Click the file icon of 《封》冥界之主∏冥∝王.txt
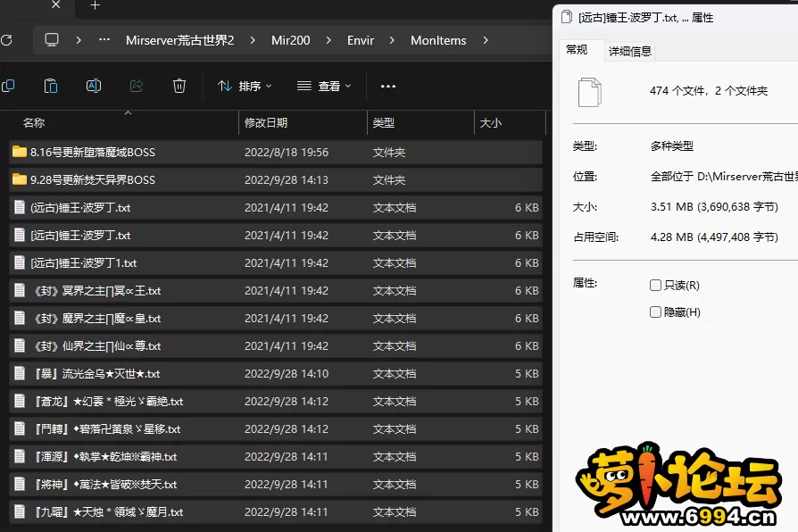This screenshot has width=798, height=532. (x=20, y=290)
